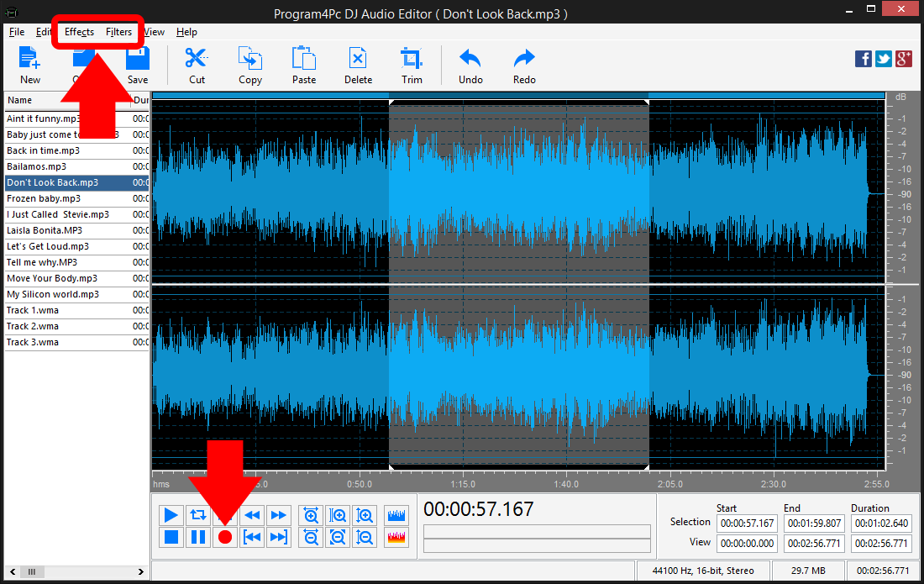Enable loop playback mode

tap(197, 515)
